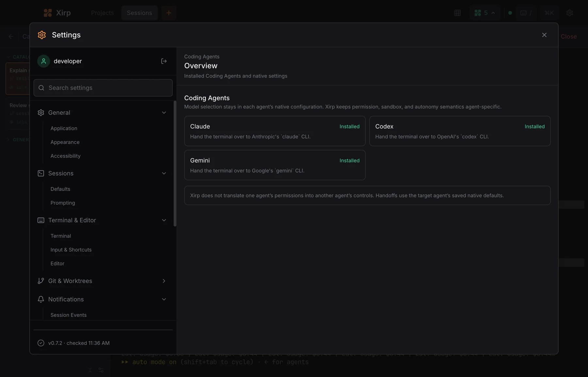Select the Claude agent card
This screenshot has width=588, height=377.
coord(275,131)
